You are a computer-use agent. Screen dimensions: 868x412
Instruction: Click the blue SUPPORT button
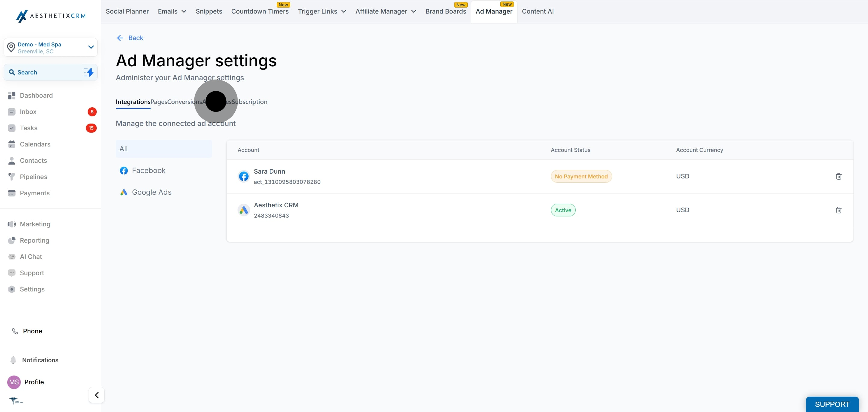tap(832, 404)
